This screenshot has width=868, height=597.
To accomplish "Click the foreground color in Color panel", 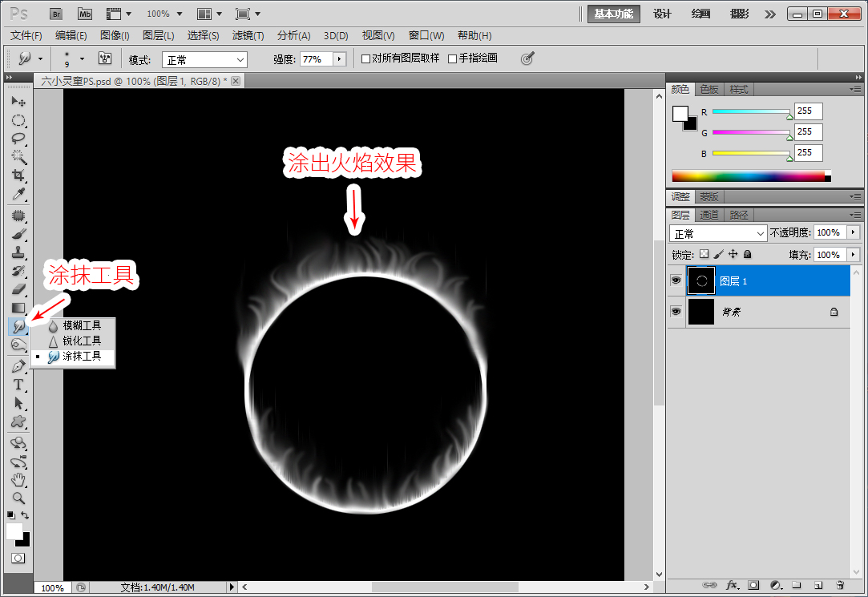I will tap(680, 114).
